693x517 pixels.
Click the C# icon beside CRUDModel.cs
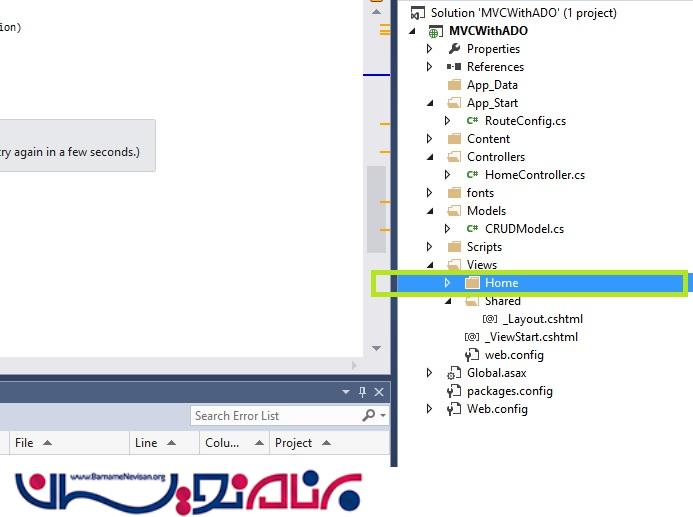472,228
